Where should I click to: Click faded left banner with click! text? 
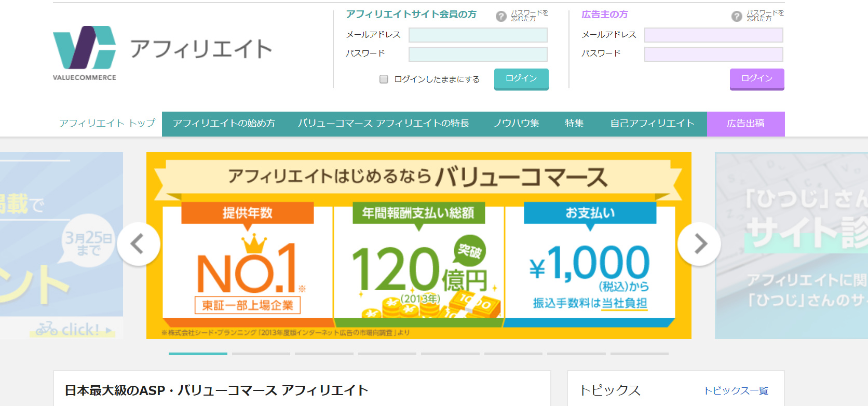pos(61,246)
